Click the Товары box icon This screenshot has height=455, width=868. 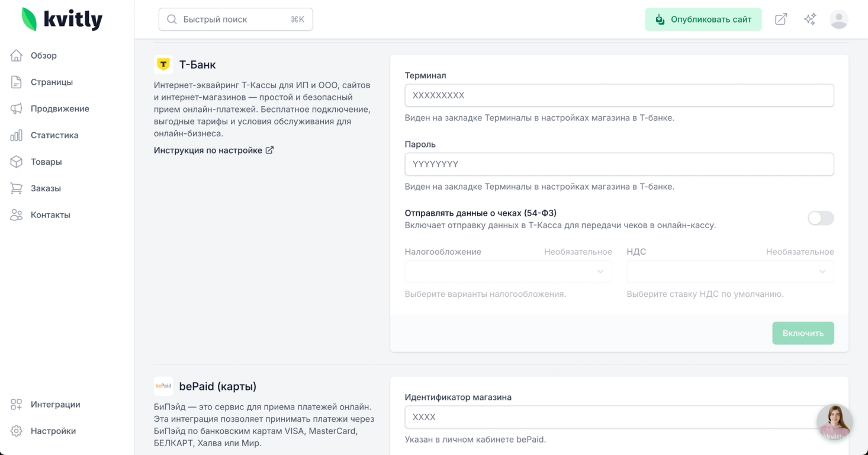(x=17, y=162)
